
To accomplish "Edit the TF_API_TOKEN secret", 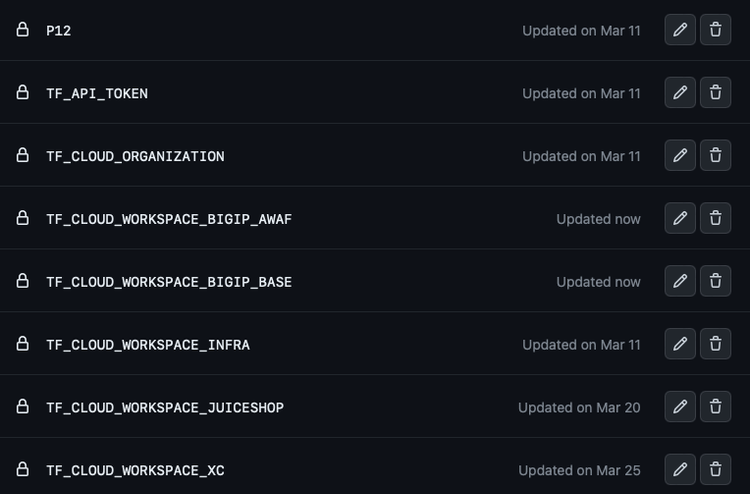I will [x=680, y=93].
